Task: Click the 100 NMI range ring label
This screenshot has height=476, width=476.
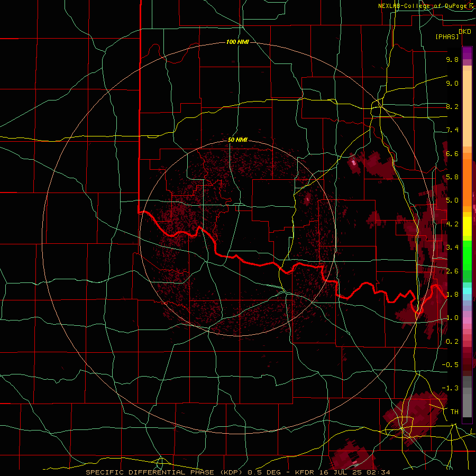Action: click(237, 42)
